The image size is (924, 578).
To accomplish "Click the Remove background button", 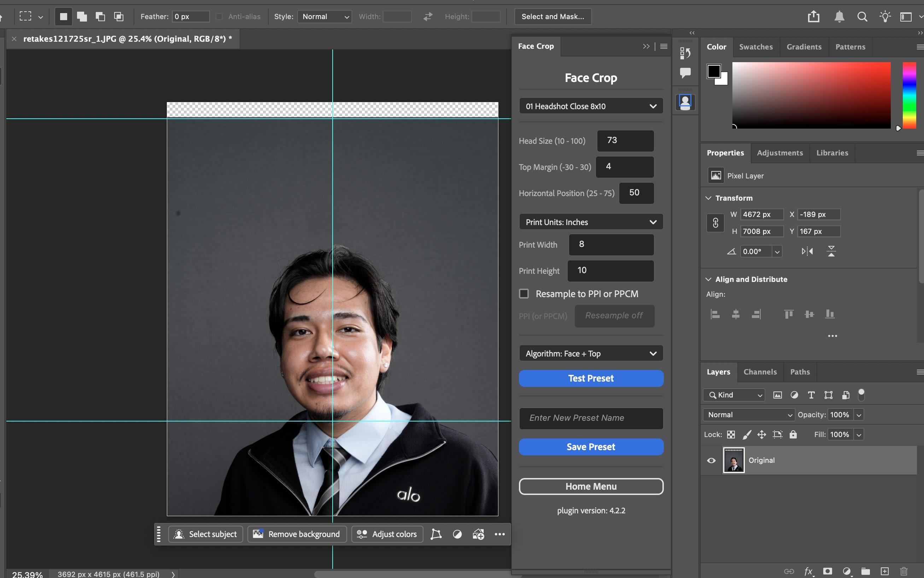I will click(x=297, y=534).
